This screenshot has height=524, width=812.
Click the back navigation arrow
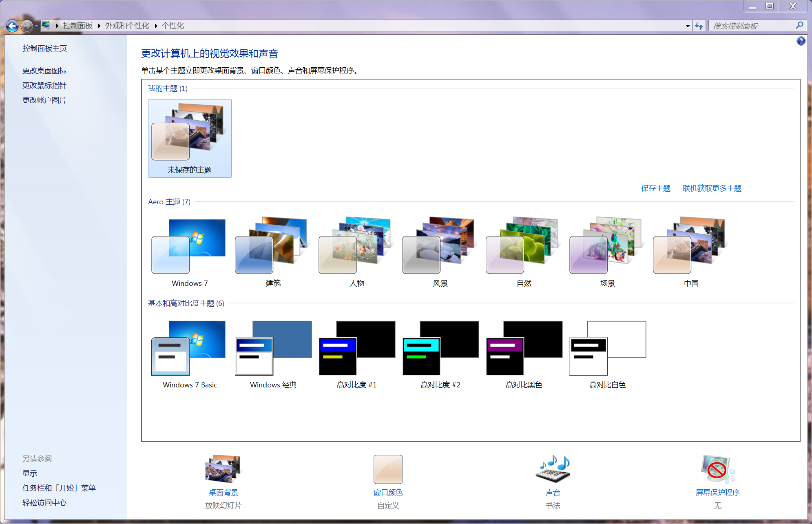(x=12, y=26)
